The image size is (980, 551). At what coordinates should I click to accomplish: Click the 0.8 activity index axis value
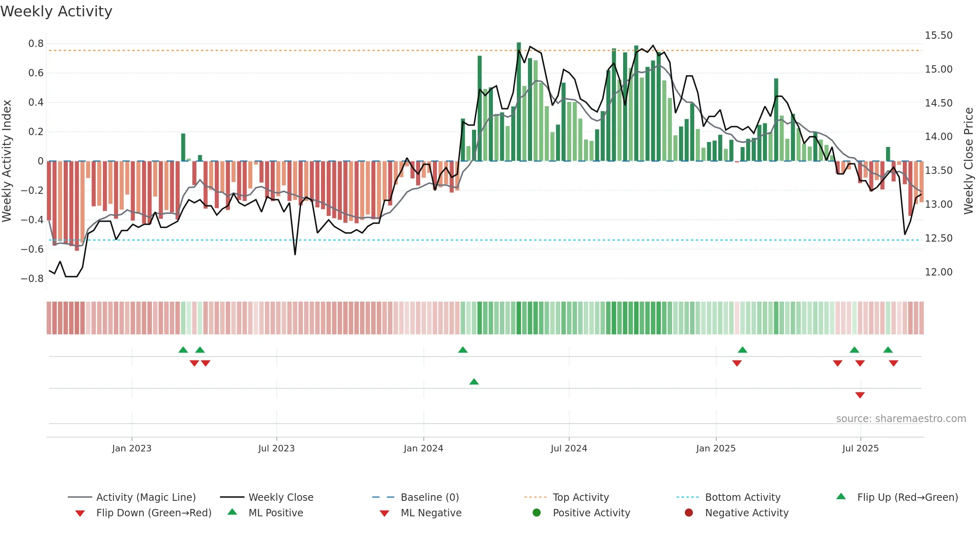point(36,44)
